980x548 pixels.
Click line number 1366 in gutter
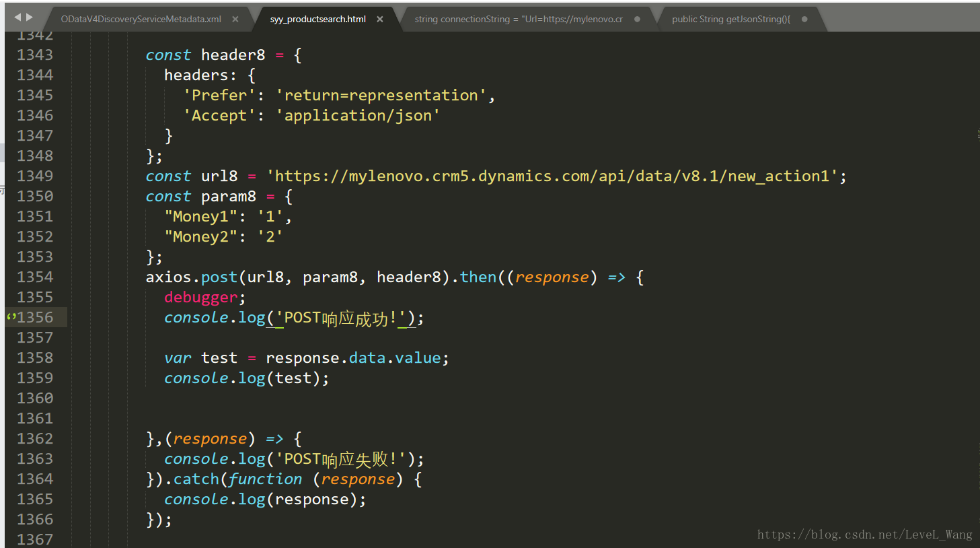pos(35,519)
